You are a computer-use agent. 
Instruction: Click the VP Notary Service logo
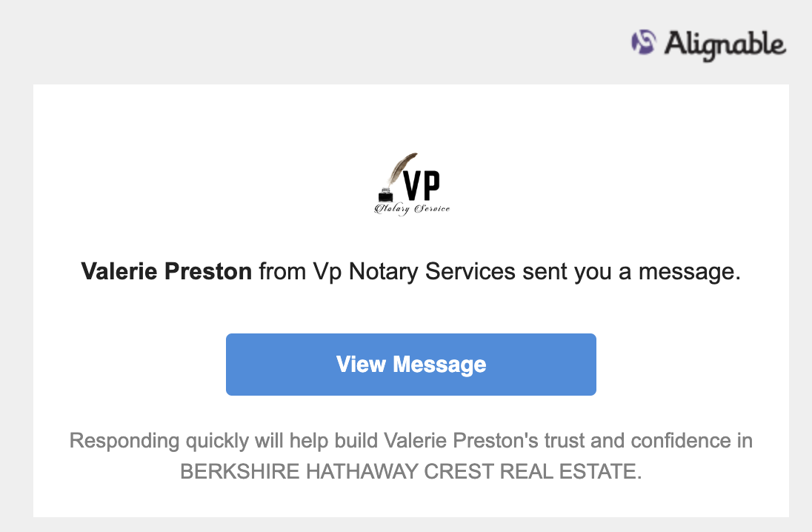tap(412, 184)
